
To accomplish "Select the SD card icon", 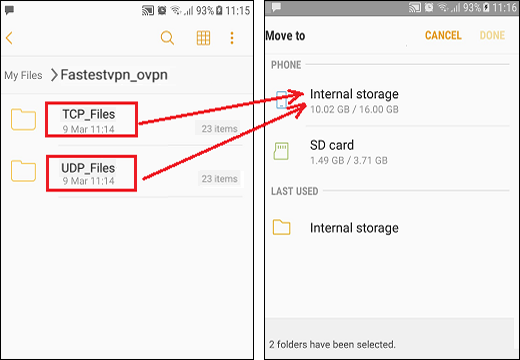I will pos(281,151).
